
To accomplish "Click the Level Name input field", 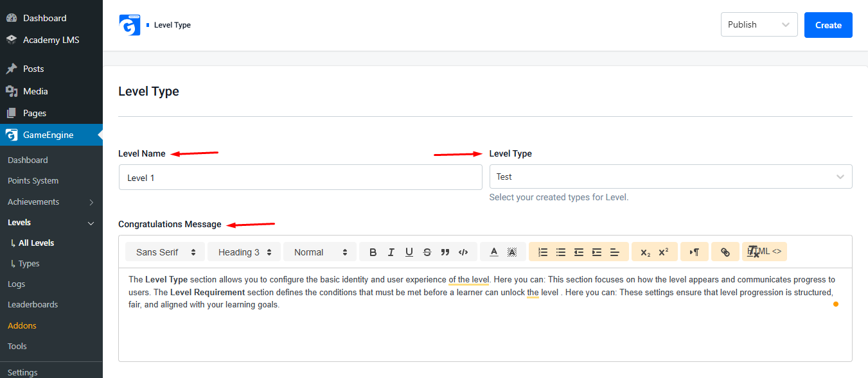I will pos(301,177).
